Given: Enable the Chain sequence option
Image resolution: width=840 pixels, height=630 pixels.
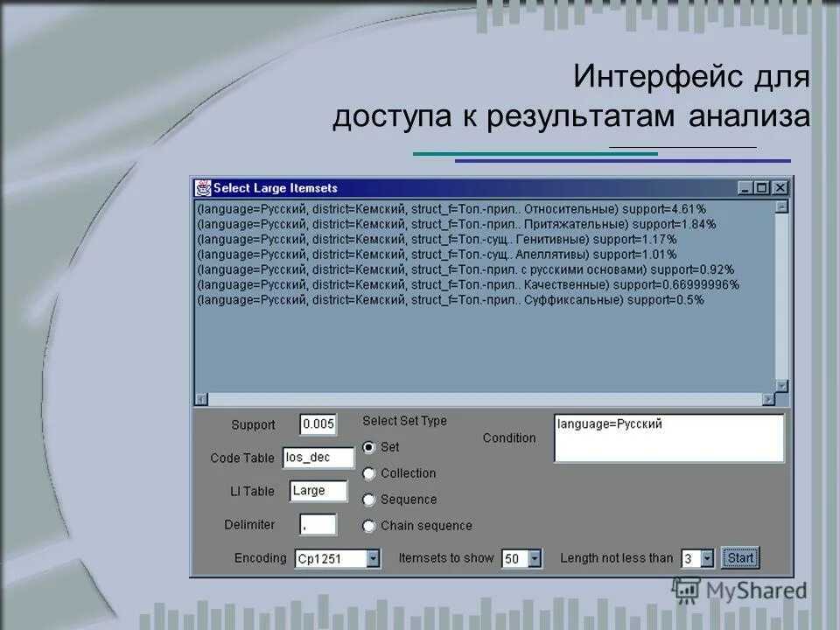Looking at the screenshot, I should pyautogui.click(x=370, y=526).
